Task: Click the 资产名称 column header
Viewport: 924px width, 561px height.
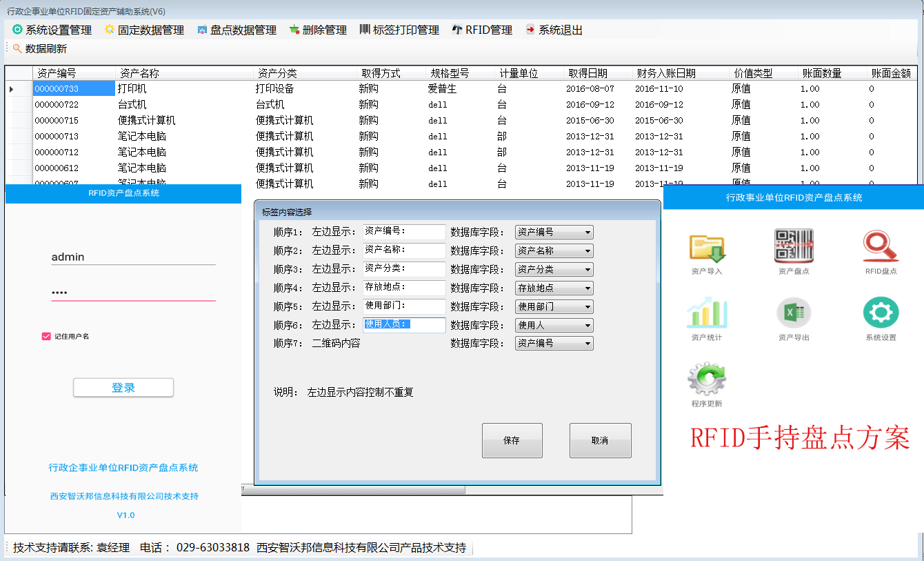Action: [x=184, y=73]
